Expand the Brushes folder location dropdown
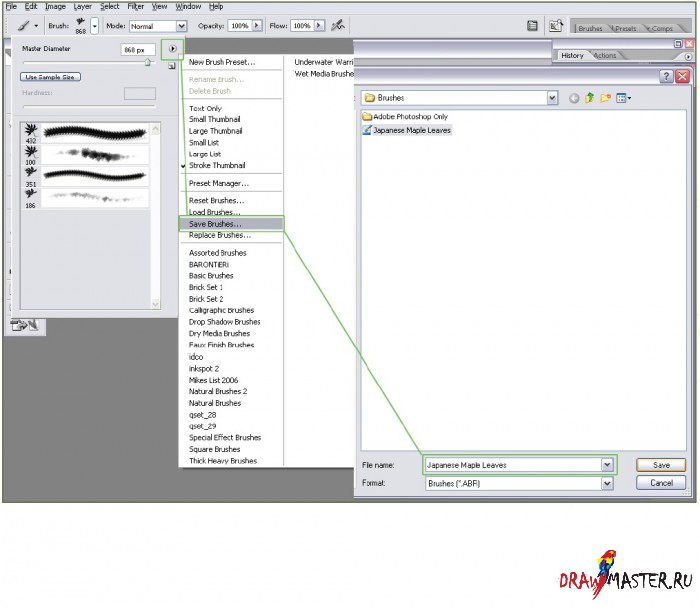This screenshot has height=607, width=700. pyautogui.click(x=552, y=98)
